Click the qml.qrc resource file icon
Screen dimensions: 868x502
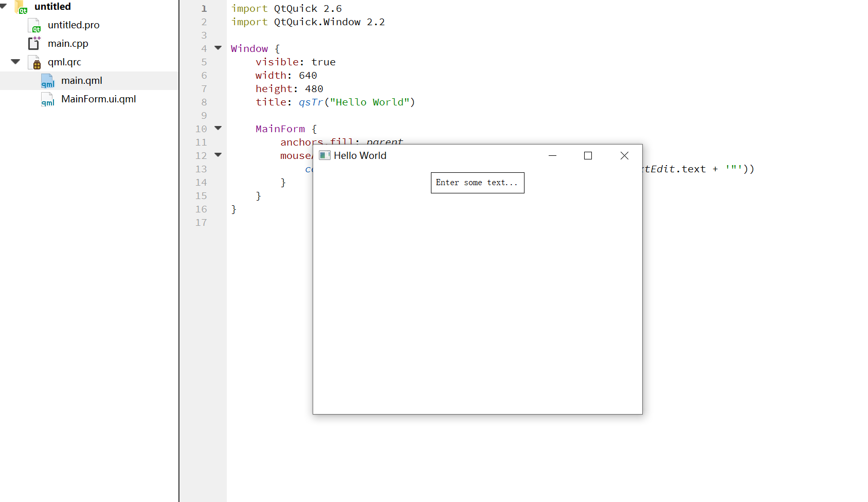coord(34,62)
